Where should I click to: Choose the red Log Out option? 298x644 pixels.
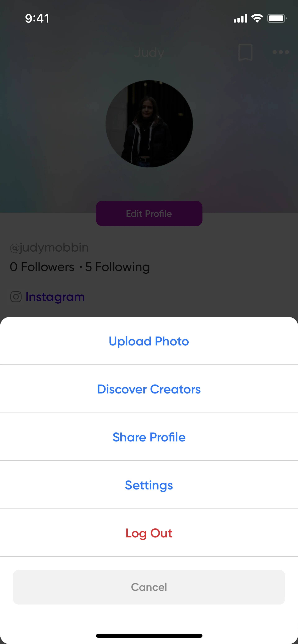(149, 533)
